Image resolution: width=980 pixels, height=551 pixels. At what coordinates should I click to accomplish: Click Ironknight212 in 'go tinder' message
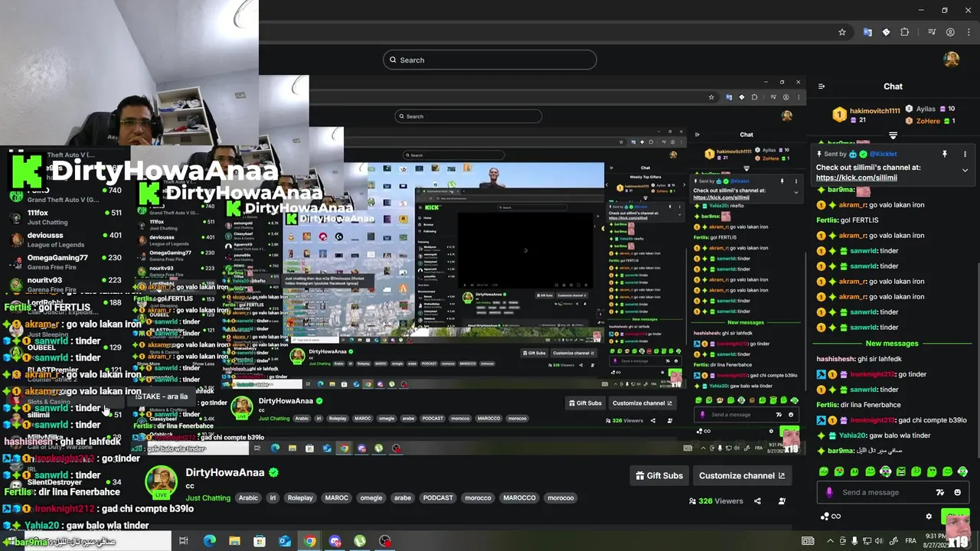(x=872, y=374)
